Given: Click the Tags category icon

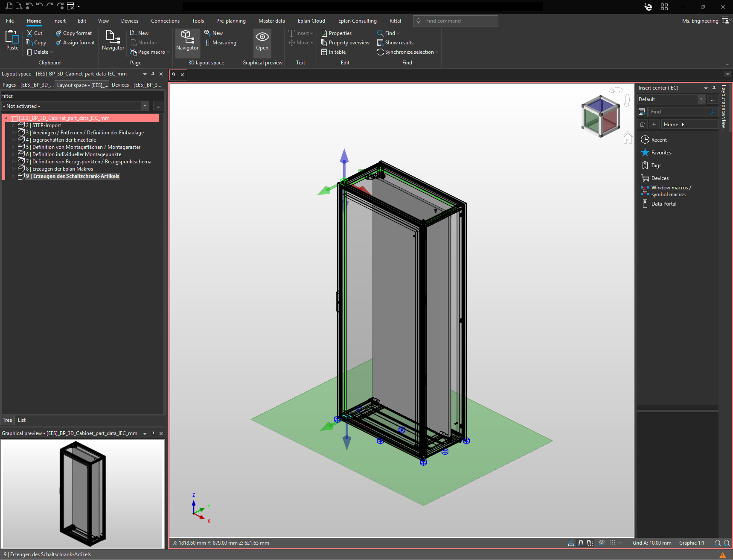Looking at the screenshot, I should pyautogui.click(x=645, y=165).
